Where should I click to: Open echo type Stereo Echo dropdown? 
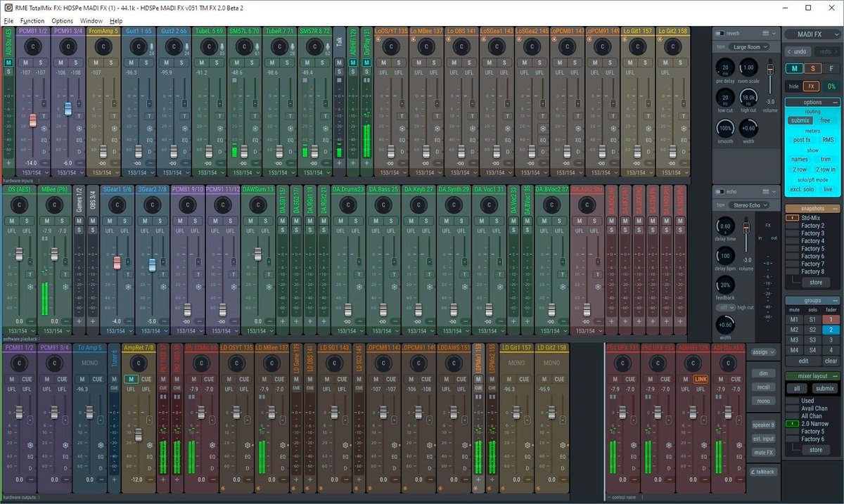[749, 205]
